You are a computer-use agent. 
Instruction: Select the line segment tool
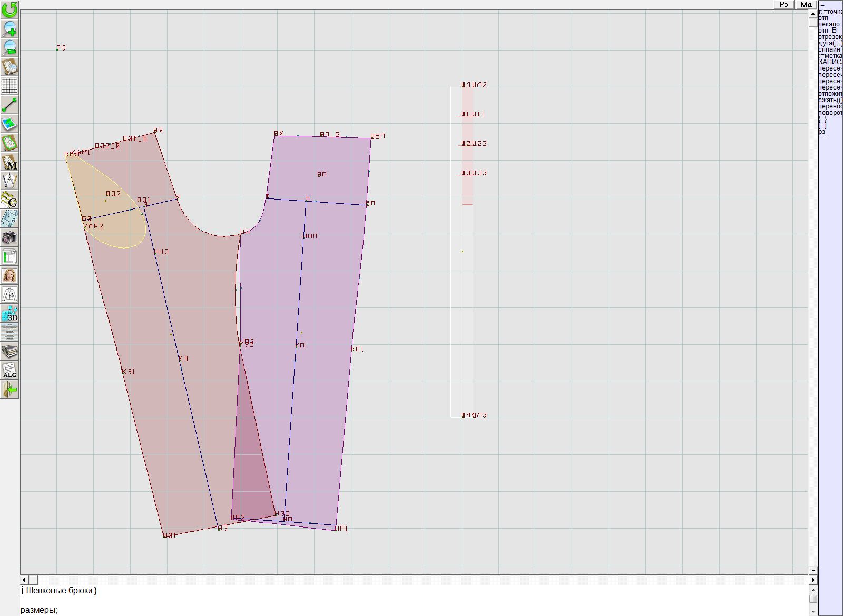[9, 105]
